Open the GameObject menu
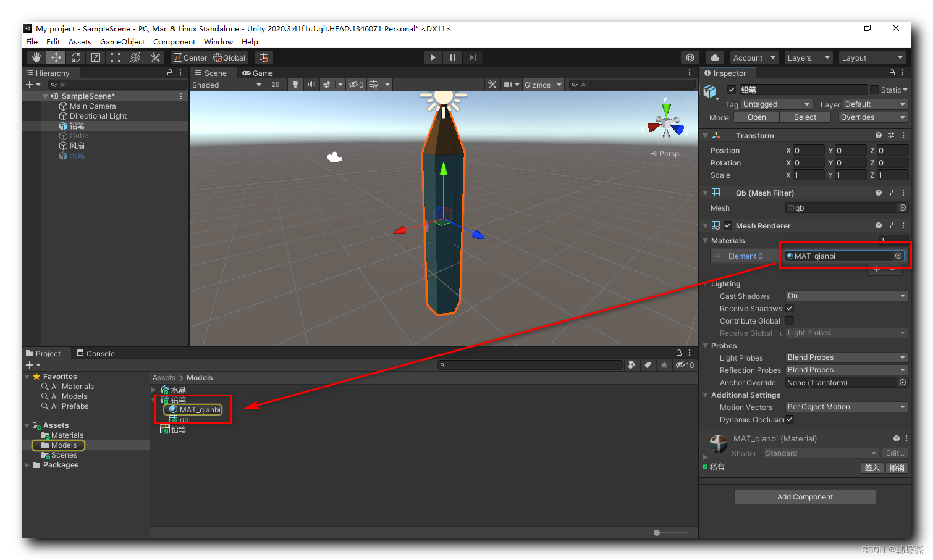933x560 pixels. tap(122, 41)
